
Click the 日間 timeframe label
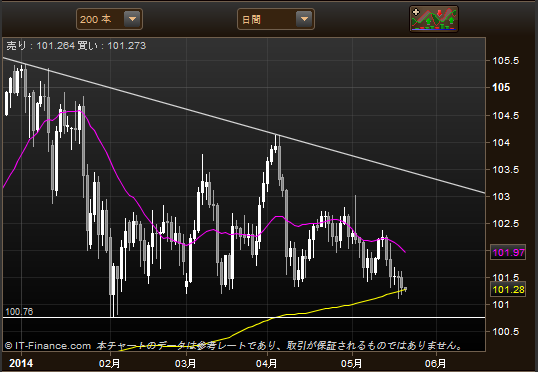251,20
